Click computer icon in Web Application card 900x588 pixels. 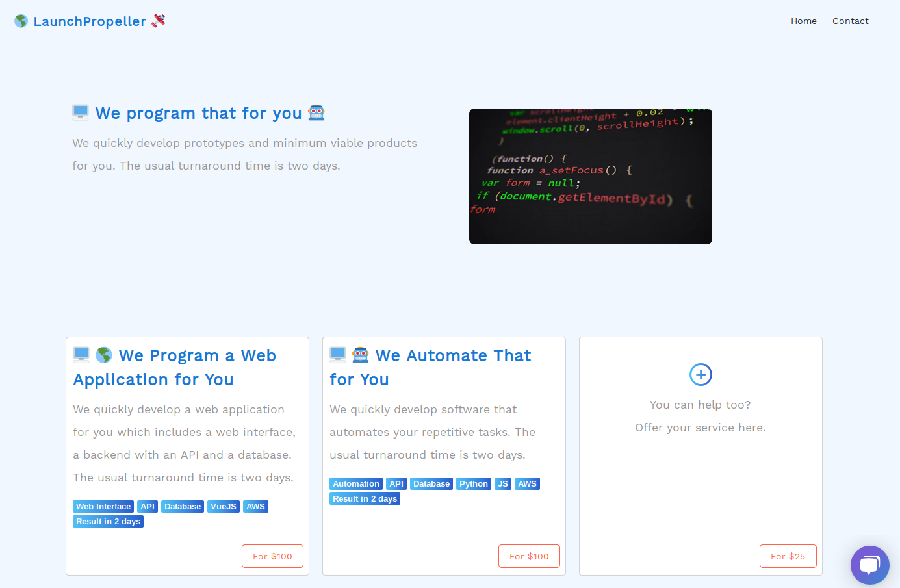point(81,355)
